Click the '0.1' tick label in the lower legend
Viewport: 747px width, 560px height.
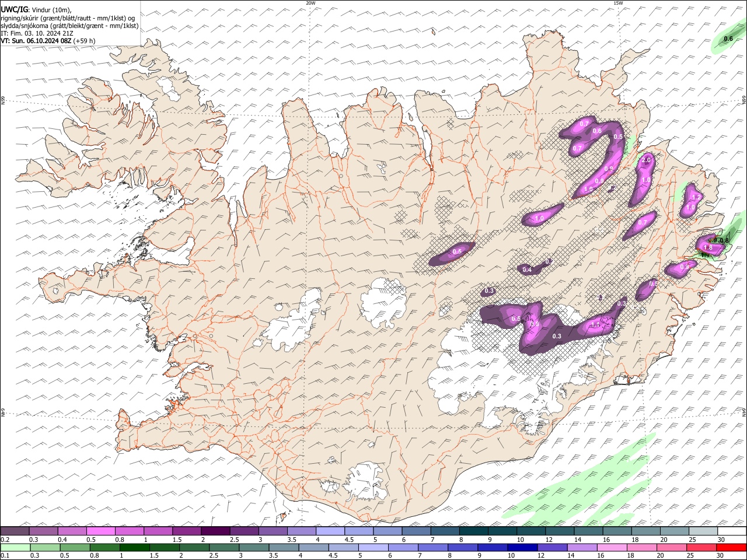pyautogui.click(x=5, y=555)
